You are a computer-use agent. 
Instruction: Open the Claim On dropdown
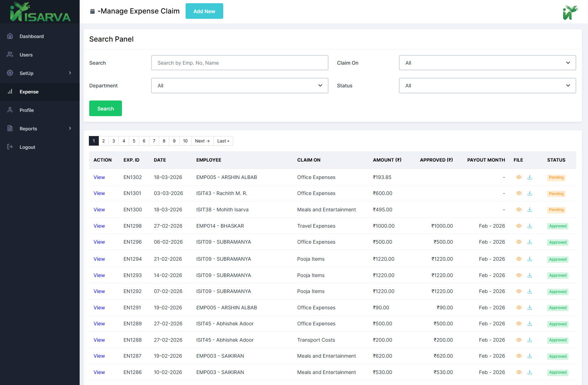pos(487,63)
